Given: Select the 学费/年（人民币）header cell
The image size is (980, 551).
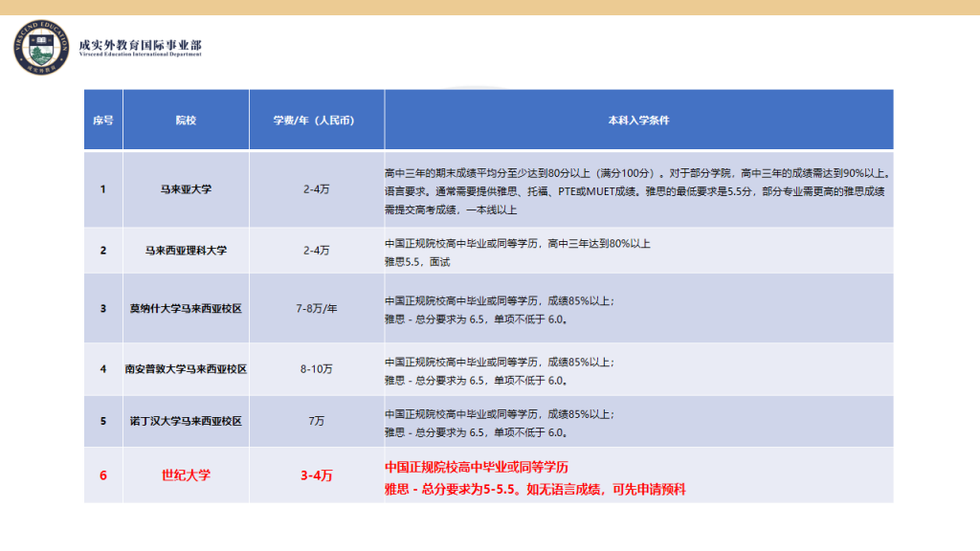Looking at the screenshot, I should [x=316, y=119].
